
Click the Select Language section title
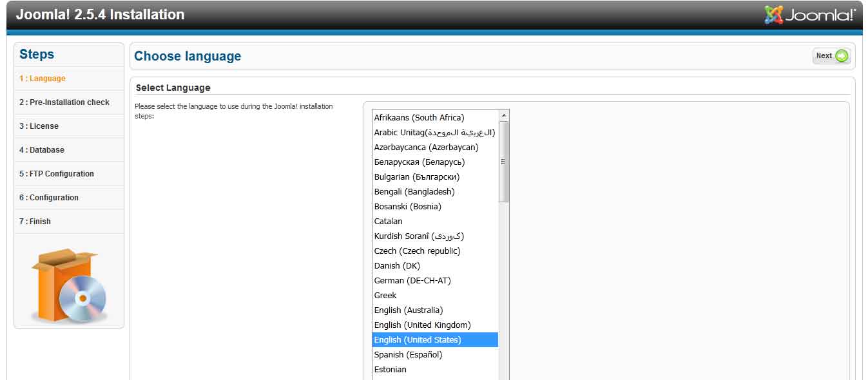click(x=173, y=88)
